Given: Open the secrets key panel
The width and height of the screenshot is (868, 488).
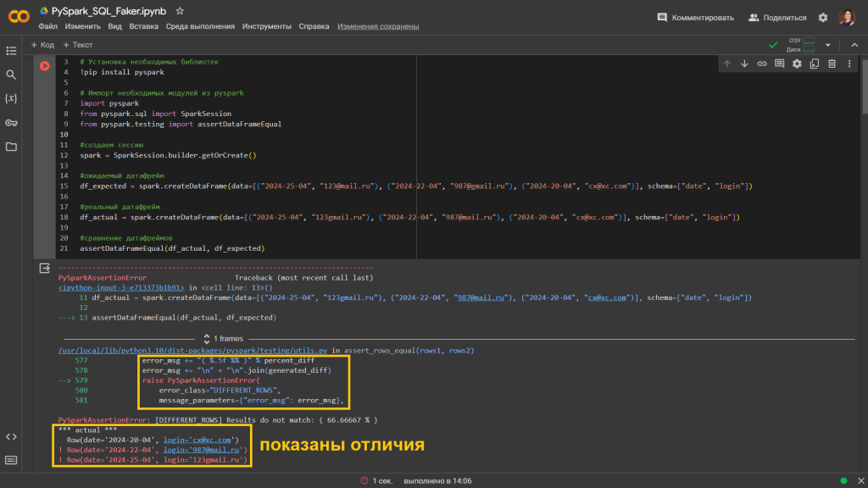Looking at the screenshot, I should (x=11, y=123).
